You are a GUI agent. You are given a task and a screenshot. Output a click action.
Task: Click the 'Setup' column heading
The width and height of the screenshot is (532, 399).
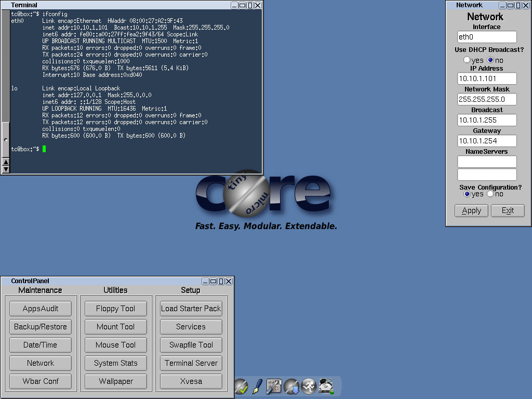[x=191, y=290]
